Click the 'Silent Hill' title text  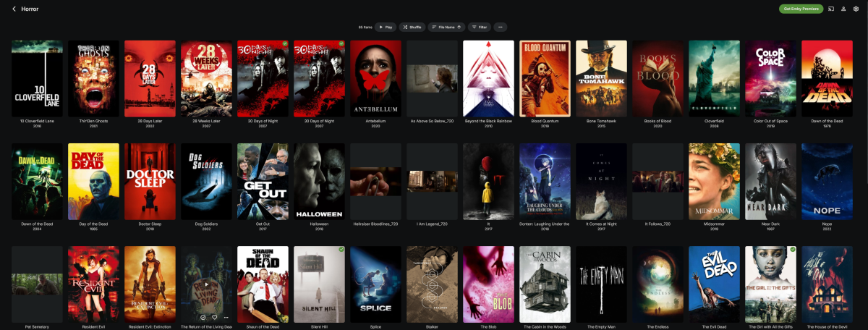click(x=319, y=327)
